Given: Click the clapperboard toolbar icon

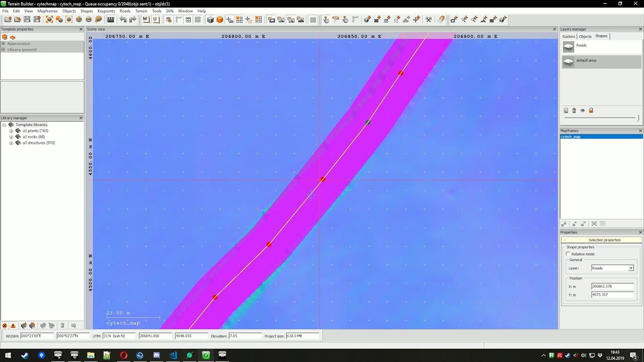Looking at the screenshot, I should (111, 20).
